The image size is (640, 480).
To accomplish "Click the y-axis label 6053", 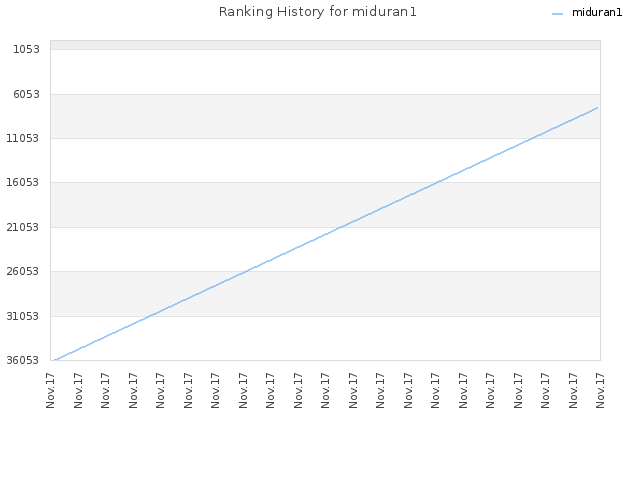I will [x=27, y=94].
